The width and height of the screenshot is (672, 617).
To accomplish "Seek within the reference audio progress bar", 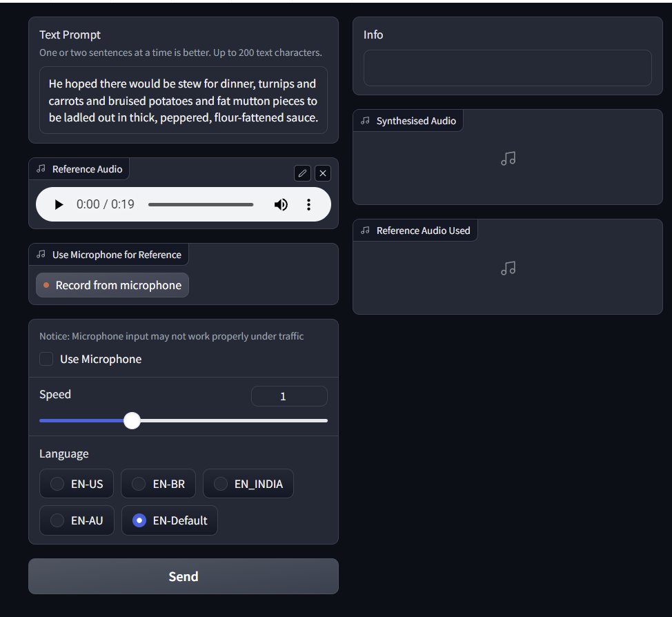I will point(201,204).
